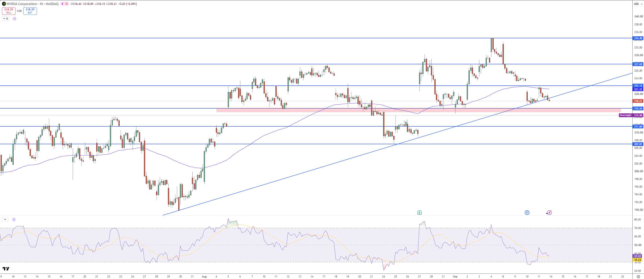The width and height of the screenshot is (644, 279).
Task: Collapse the indicator legend showing 5
Action: click(5, 19)
